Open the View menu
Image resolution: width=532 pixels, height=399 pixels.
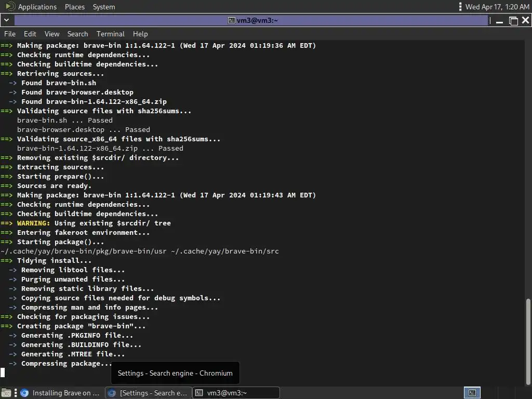[52, 34]
